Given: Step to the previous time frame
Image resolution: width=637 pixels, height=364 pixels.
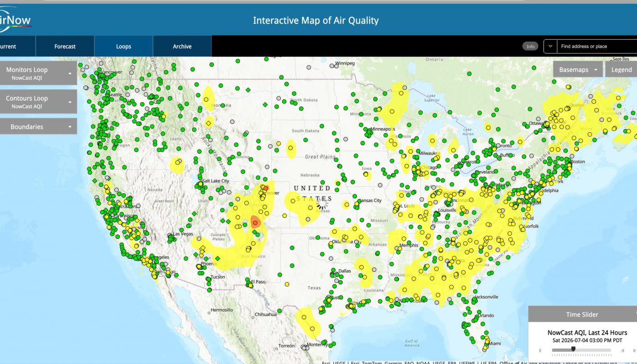Looking at the screenshot, I should [622, 350].
